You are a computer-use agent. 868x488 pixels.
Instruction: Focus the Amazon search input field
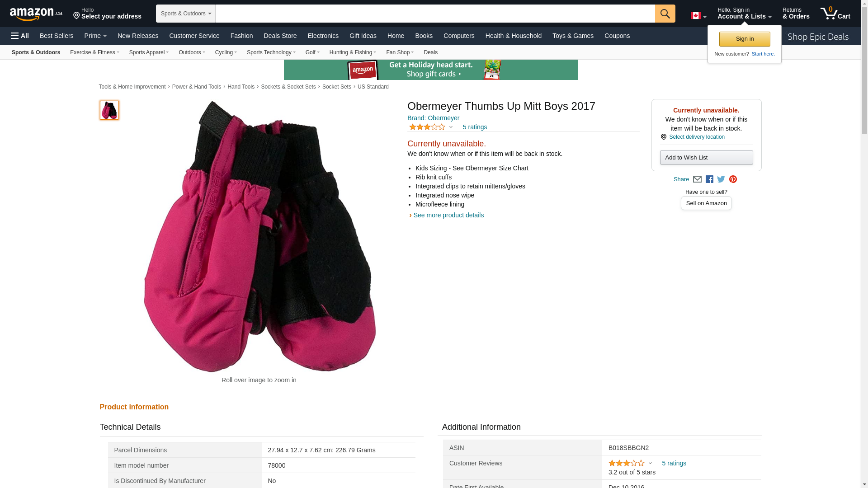[435, 14]
